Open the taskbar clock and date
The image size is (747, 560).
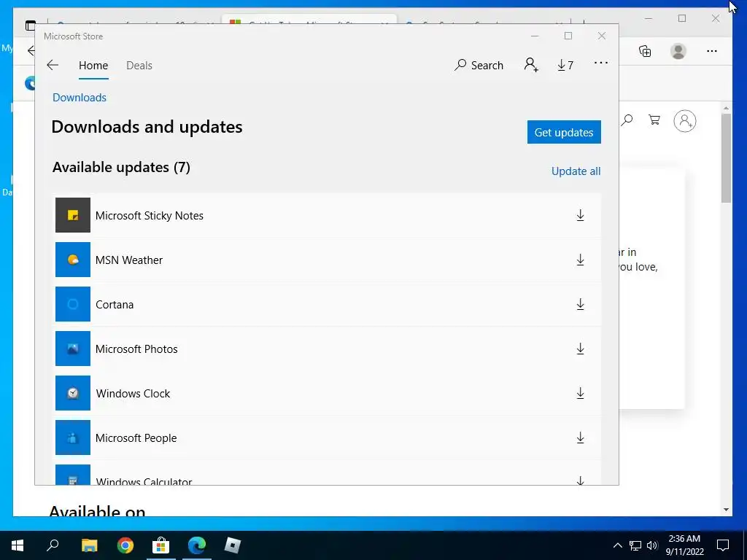(x=684, y=545)
